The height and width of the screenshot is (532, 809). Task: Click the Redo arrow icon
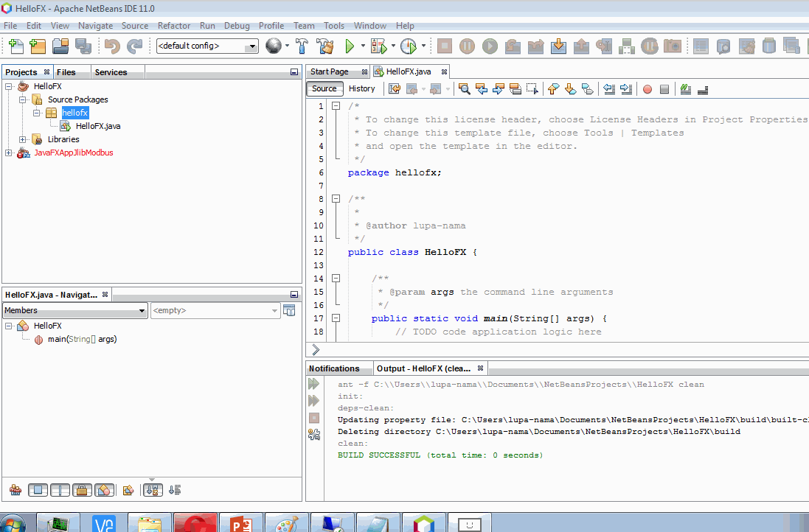[135, 46]
